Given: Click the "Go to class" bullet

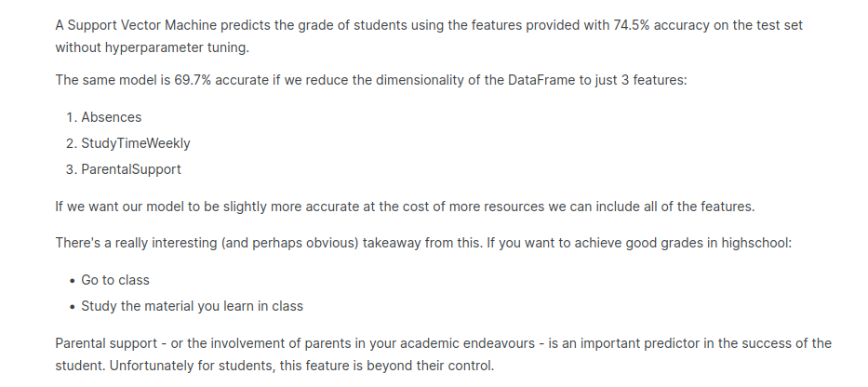Looking at the screenshot, I should click(115, 279).
